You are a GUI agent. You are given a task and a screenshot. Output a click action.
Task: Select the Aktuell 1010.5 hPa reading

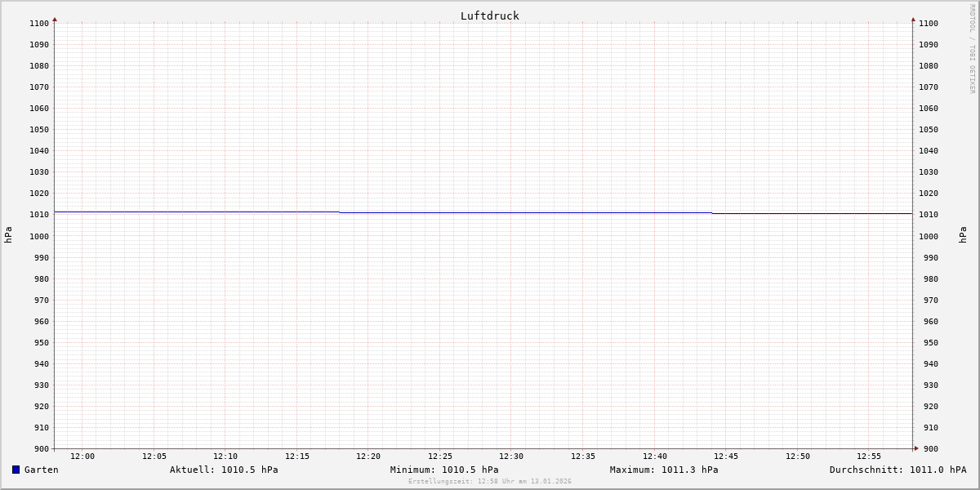click(224, 470)
